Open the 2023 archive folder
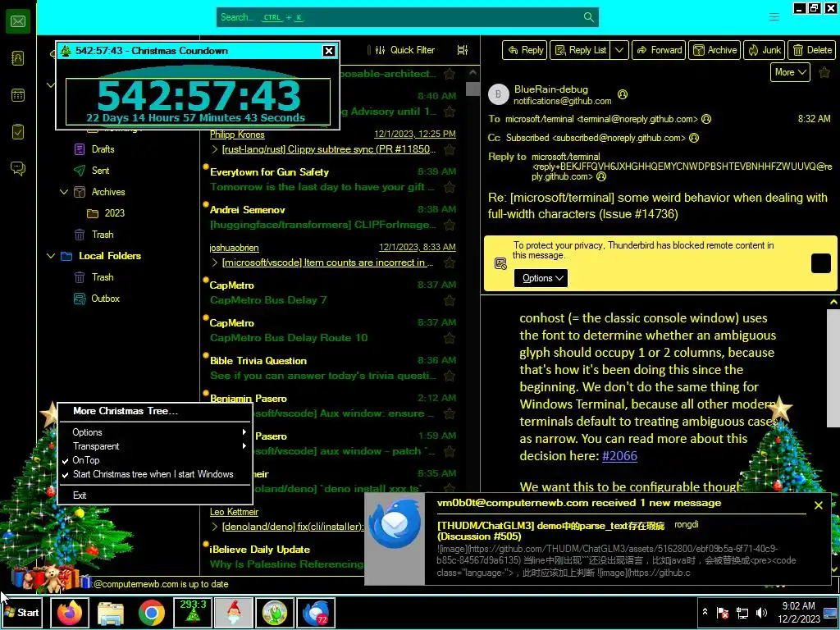The image size is (840, 630). (114, 213)
